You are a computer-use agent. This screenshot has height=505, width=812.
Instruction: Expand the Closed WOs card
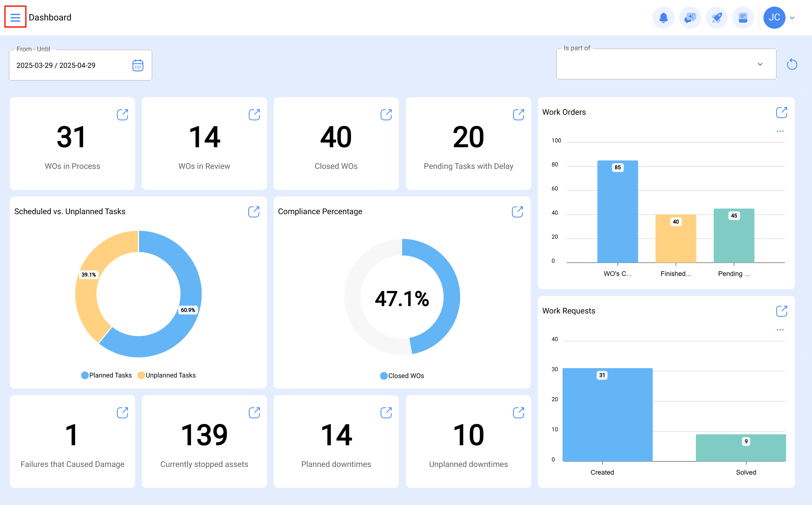click(386, 114)
